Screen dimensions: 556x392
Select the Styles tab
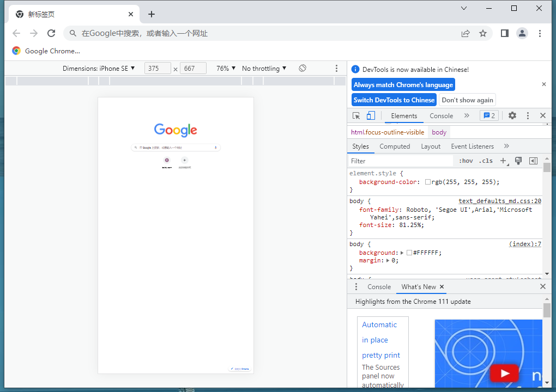(361, 146)
